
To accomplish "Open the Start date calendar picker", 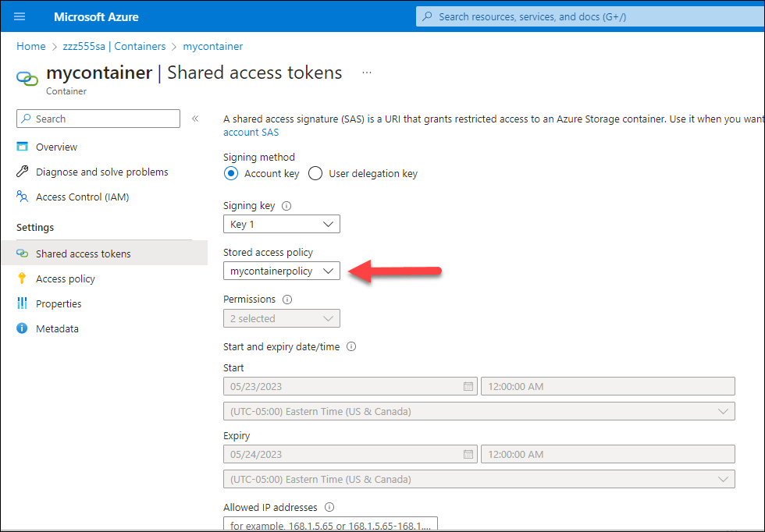I will click(x=467, y=385).
